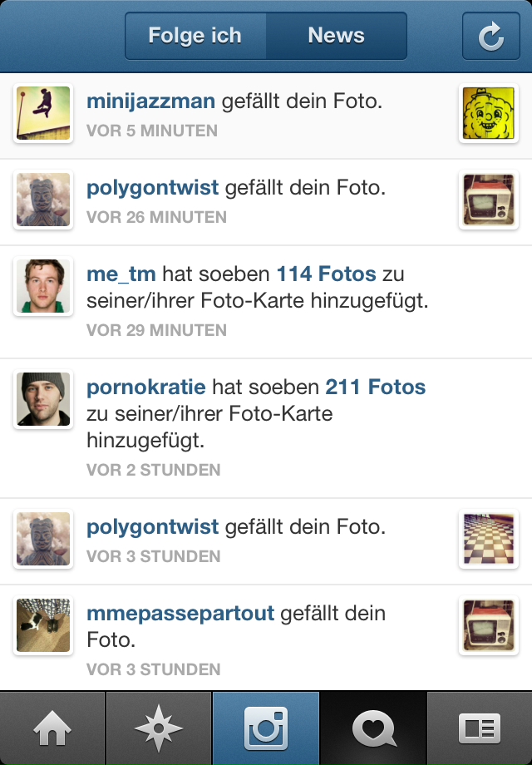Open minijazzman's profile link
Screen dimensions: 532x765
point(150,101)
